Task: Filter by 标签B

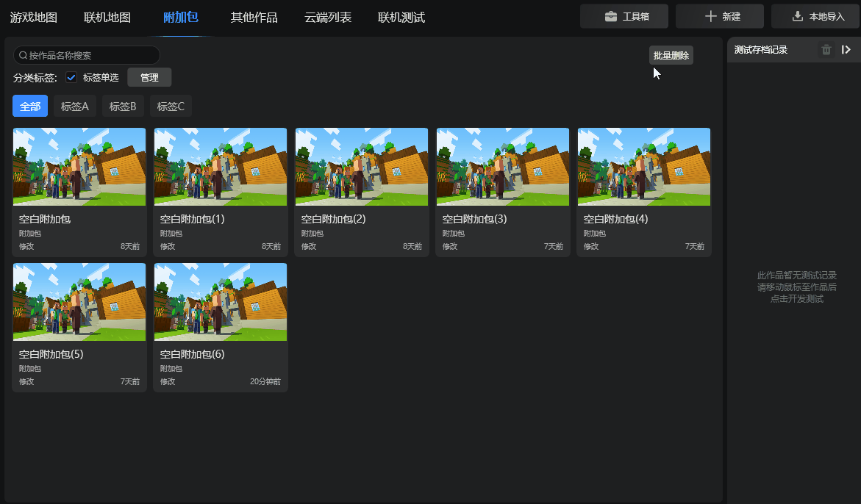Action: click(123, 106)
